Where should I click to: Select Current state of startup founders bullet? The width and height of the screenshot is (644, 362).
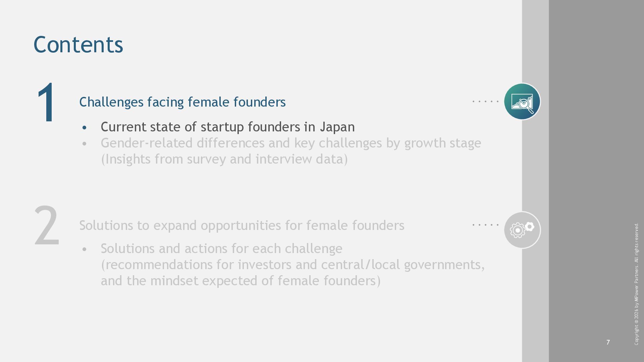pyautogui.click(x=227, y=127)
